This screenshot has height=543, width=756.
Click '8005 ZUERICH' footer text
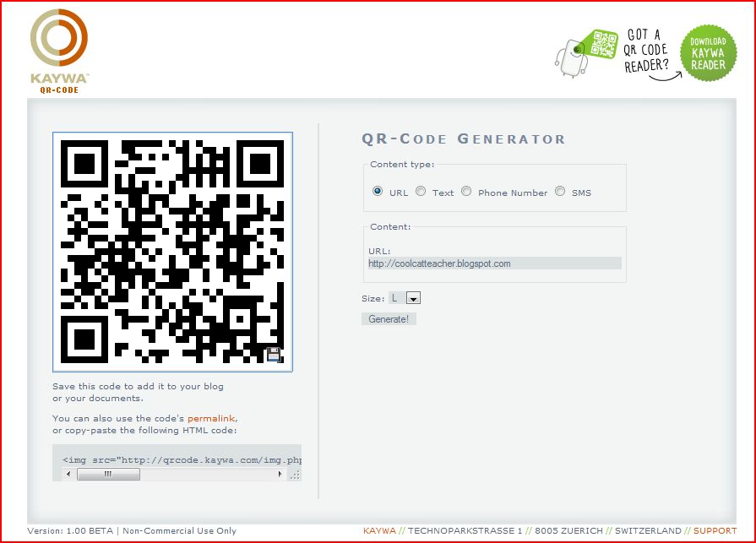pyautogui.click(x=569, y=530)
